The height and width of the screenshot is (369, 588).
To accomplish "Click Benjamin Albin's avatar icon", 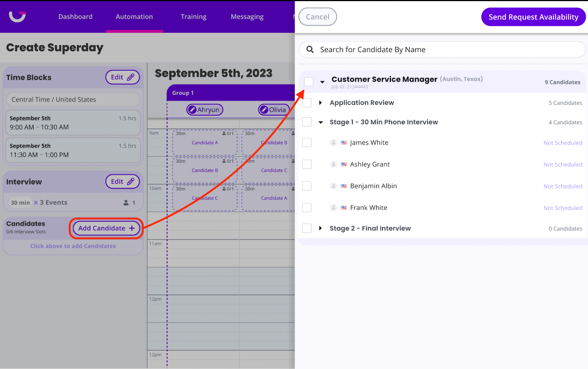I will [333, 186].
